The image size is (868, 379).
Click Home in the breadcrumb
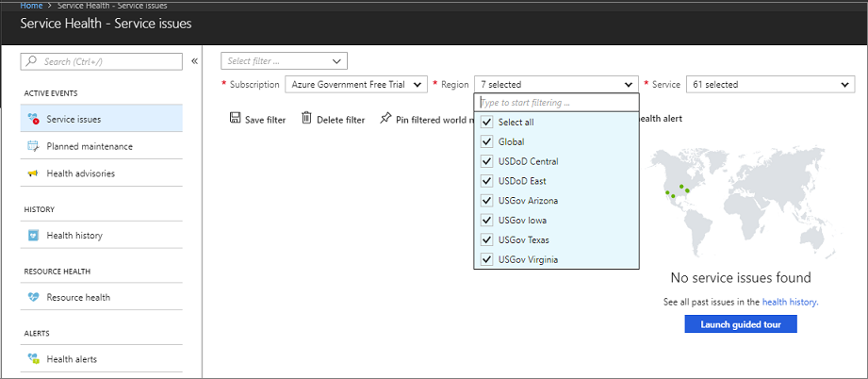(32, 6)
